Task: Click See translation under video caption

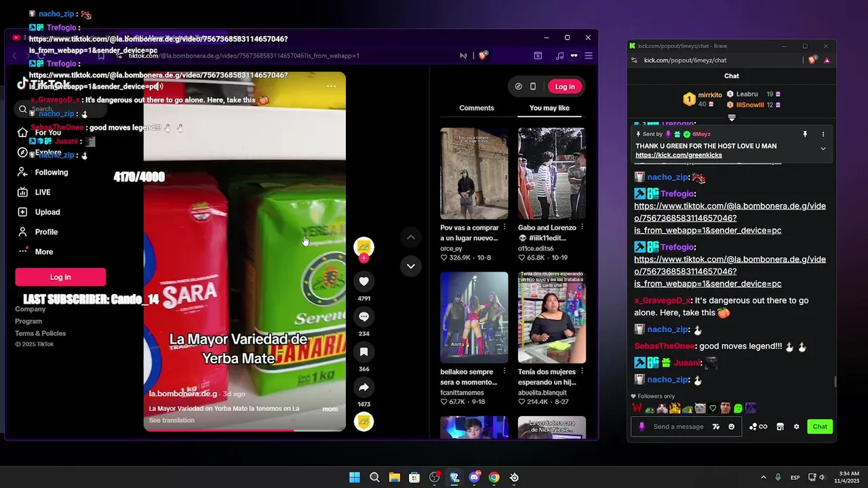Action: [172, 420]
